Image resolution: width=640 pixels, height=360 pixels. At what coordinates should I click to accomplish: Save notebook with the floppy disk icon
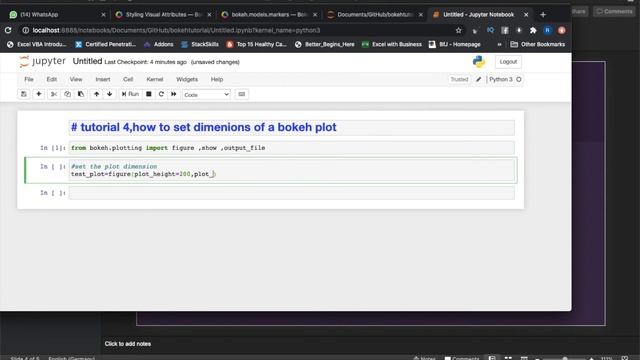[24, 94]
